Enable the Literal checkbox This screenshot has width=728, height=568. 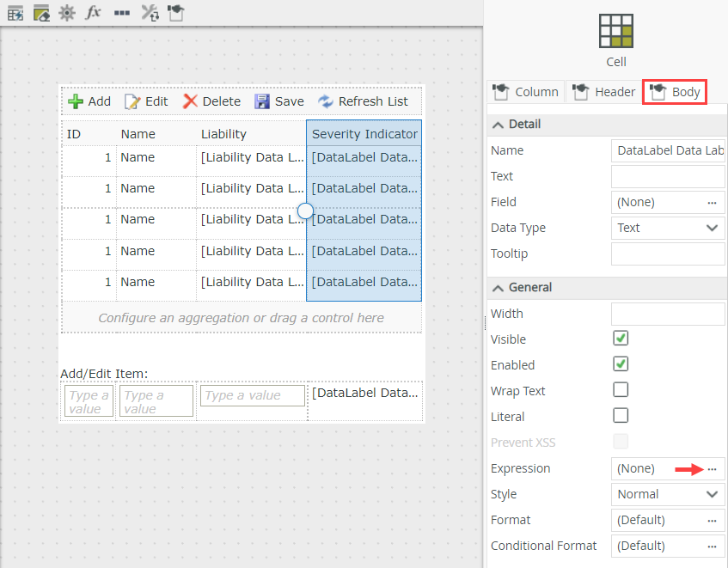click(x=621, y=416)
